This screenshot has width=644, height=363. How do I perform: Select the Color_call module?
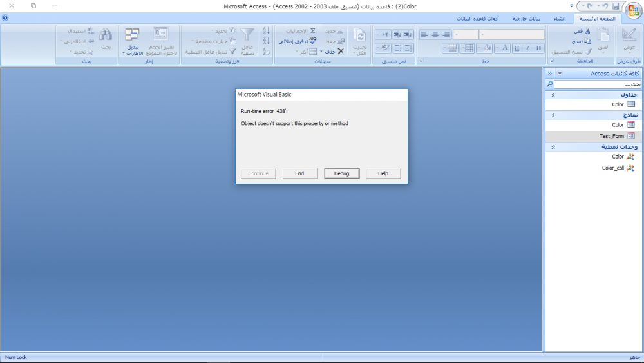click(593, 168)
